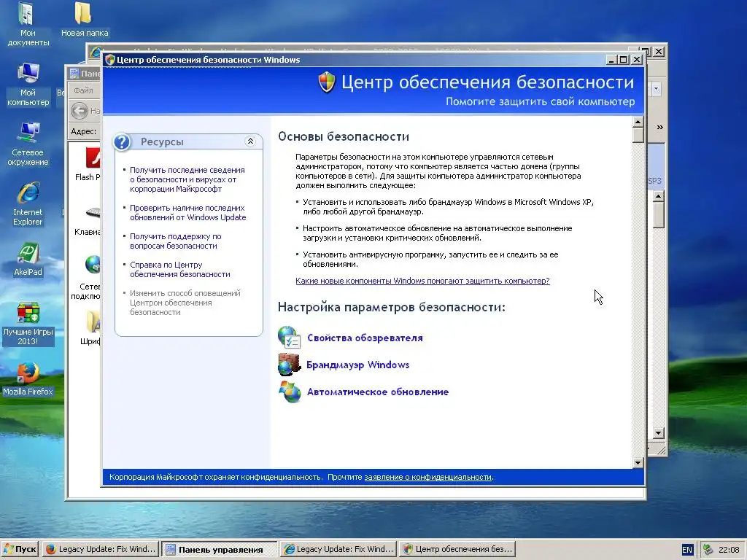Open link to check Windows Update updates

click(x=188, y=212)
